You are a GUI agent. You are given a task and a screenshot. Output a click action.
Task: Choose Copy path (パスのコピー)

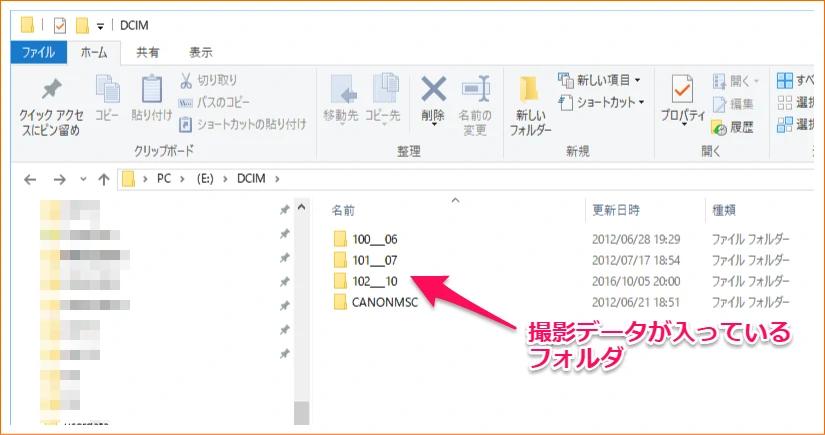tap(214, 102)
